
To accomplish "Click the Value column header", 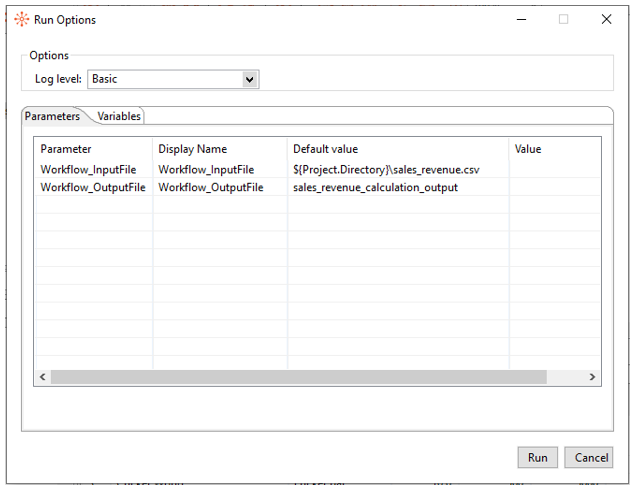I will (x=528, y=149).
